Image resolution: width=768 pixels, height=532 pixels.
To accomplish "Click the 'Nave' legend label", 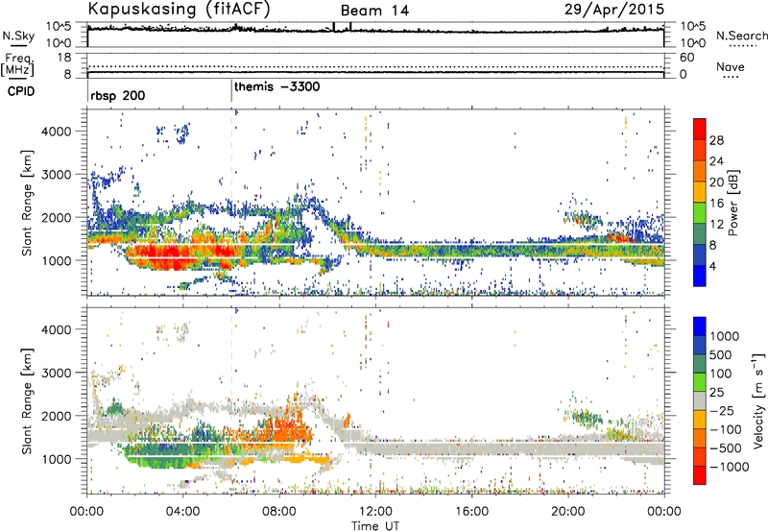I will pyautogui.click(x=731, y=67).
